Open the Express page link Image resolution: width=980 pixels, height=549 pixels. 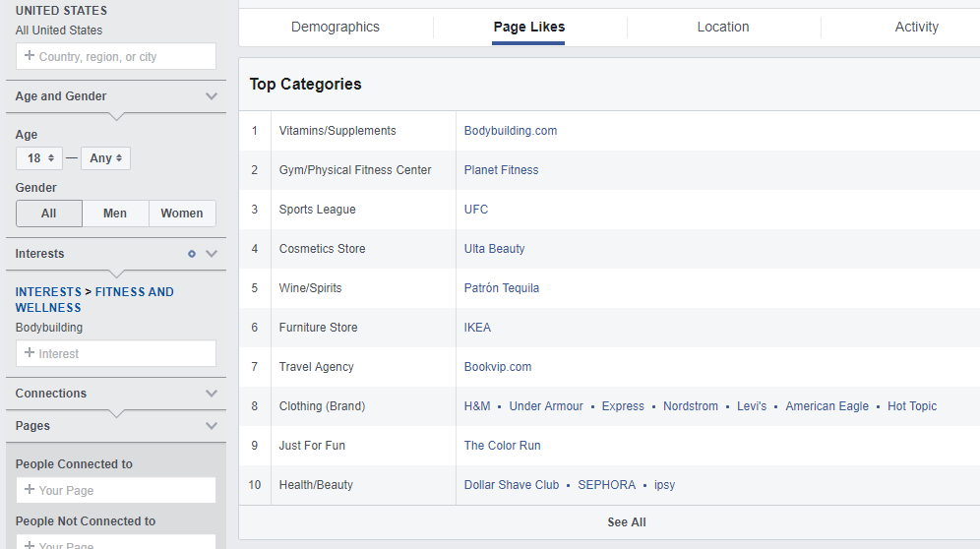coord(623,406)
